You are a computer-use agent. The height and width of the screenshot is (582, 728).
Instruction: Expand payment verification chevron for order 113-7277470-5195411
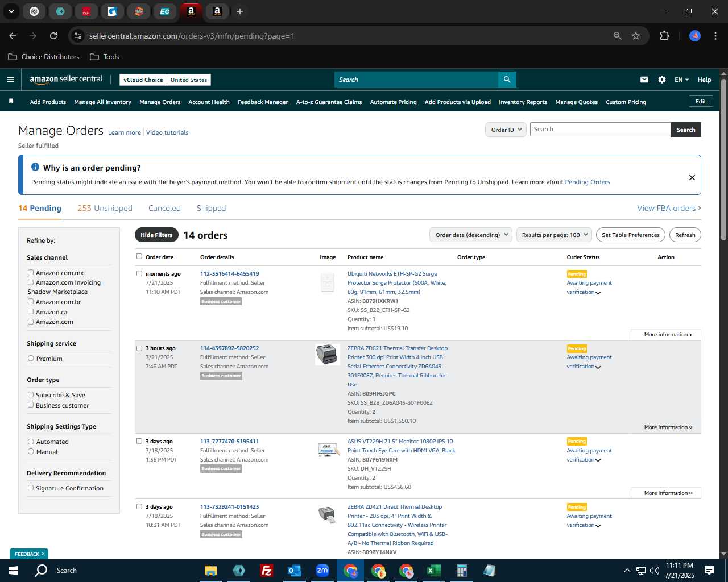coord(598,460)
